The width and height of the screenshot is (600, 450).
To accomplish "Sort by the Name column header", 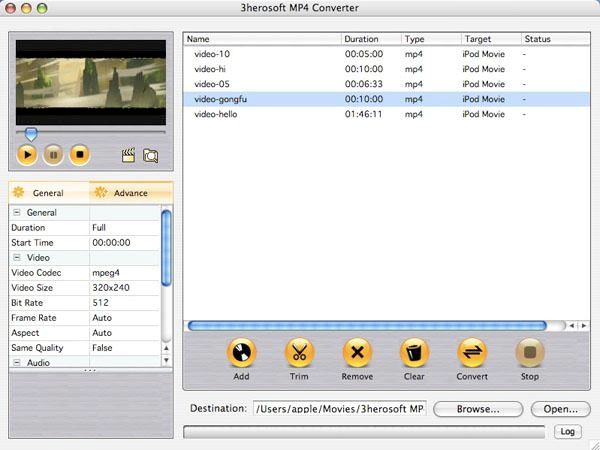I will point(262,39).
